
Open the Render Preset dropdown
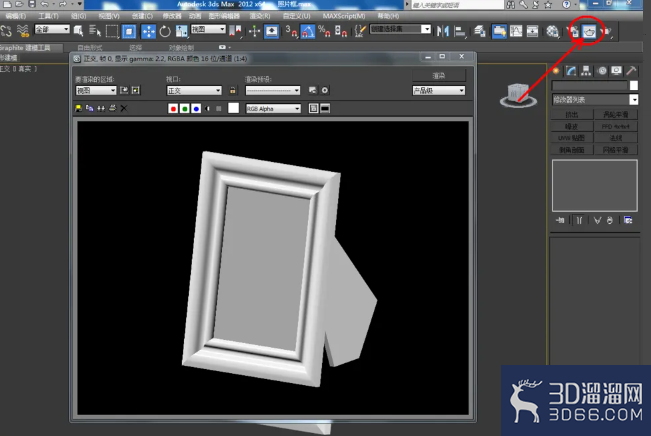point(273,90)
